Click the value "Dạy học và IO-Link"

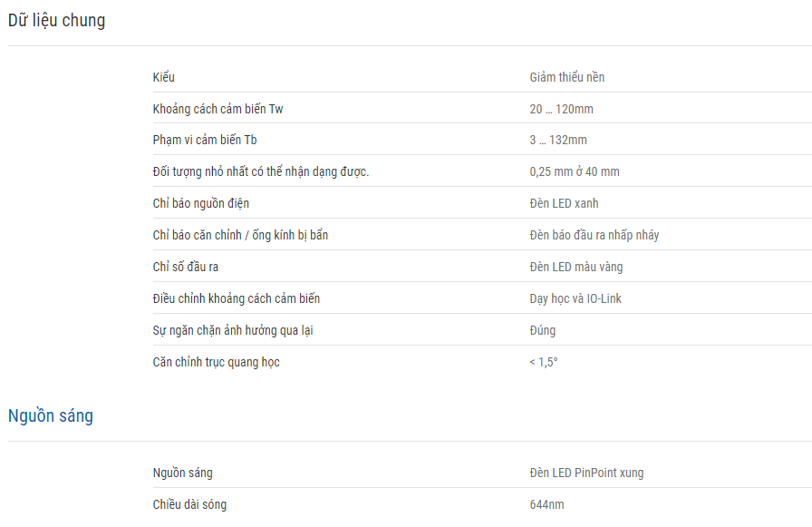click(x=575, y=298)
